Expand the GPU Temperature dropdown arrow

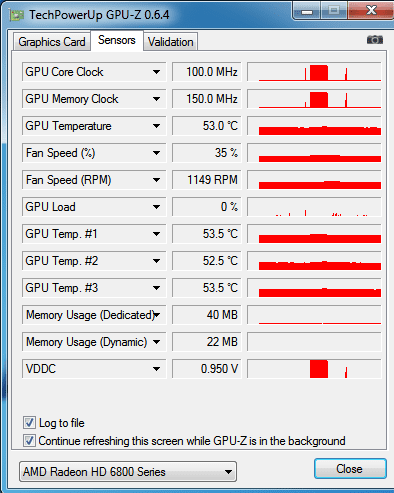(x=156, y=126)
